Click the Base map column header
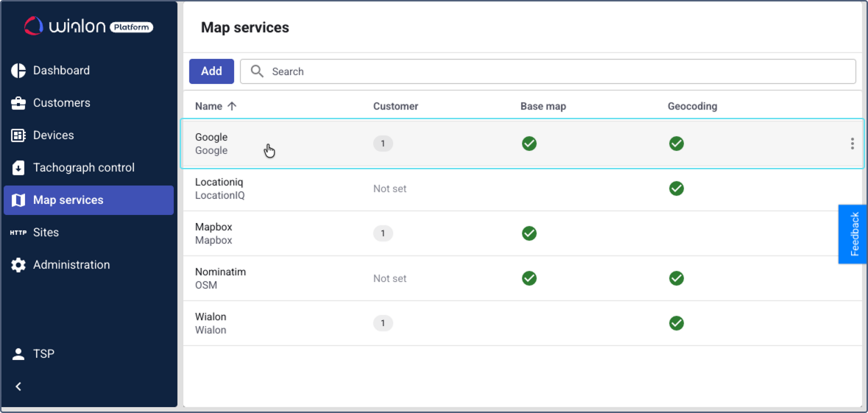 click(543, 106)
